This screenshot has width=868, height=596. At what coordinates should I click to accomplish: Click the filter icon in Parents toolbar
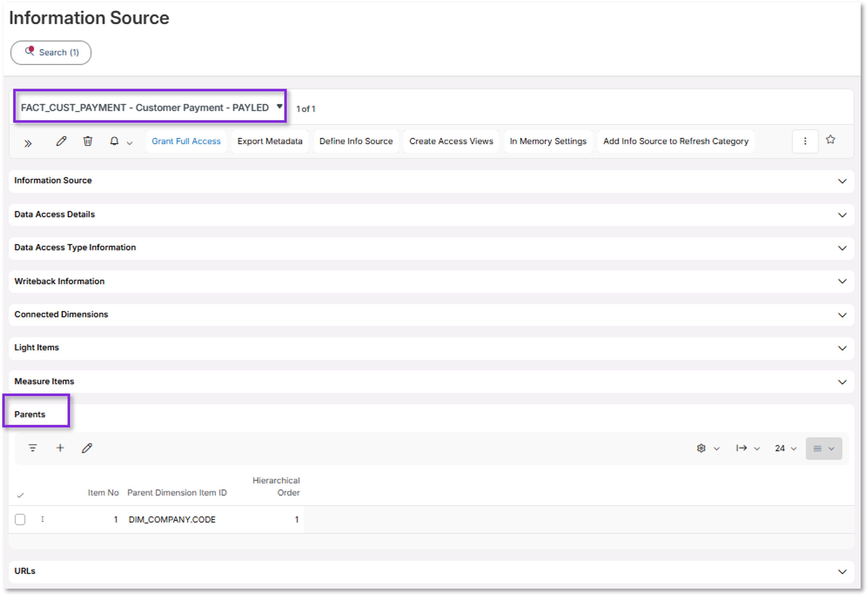pyautogui.click(x=33, y=448)
